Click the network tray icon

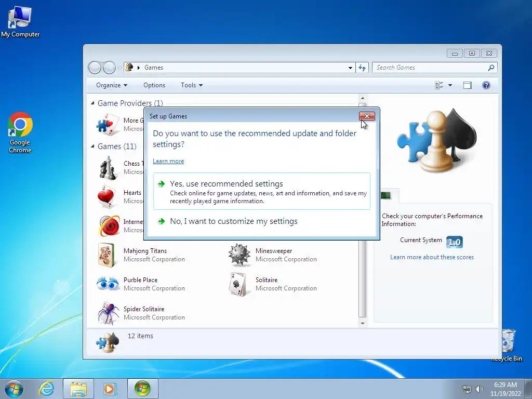(467, 390)
